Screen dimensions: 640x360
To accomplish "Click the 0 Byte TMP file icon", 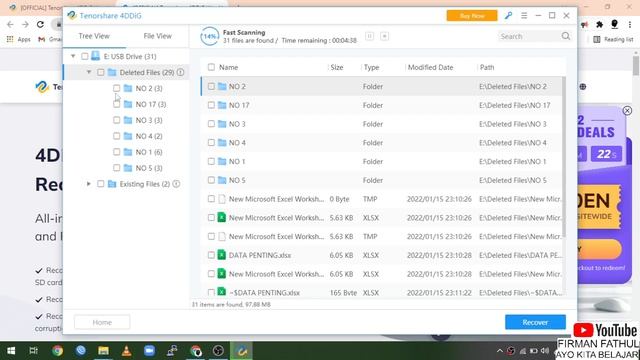I will pos(222,199).
